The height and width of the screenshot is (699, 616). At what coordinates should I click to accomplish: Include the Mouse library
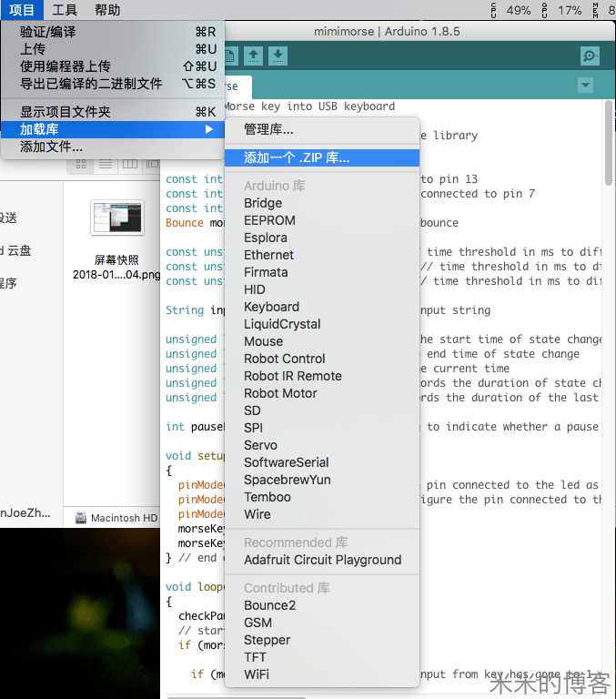click(322, 341)
